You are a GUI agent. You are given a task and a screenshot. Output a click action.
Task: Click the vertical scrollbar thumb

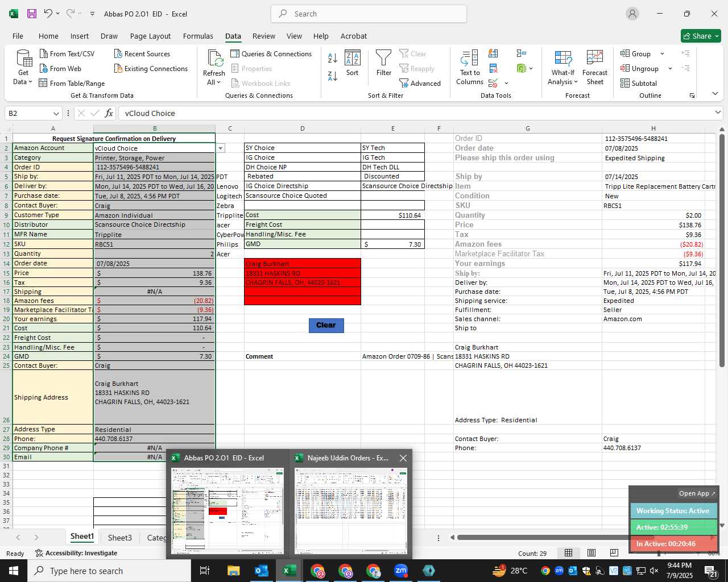point(722,250)
